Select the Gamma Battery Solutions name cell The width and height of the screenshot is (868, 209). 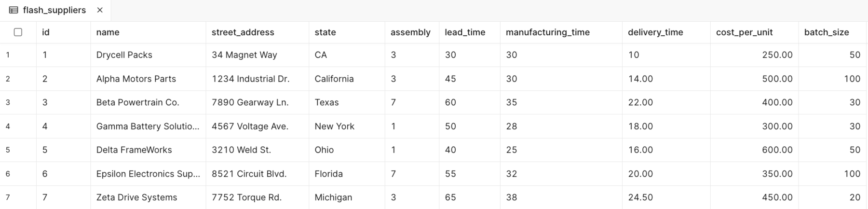click(x=148, y=126)
